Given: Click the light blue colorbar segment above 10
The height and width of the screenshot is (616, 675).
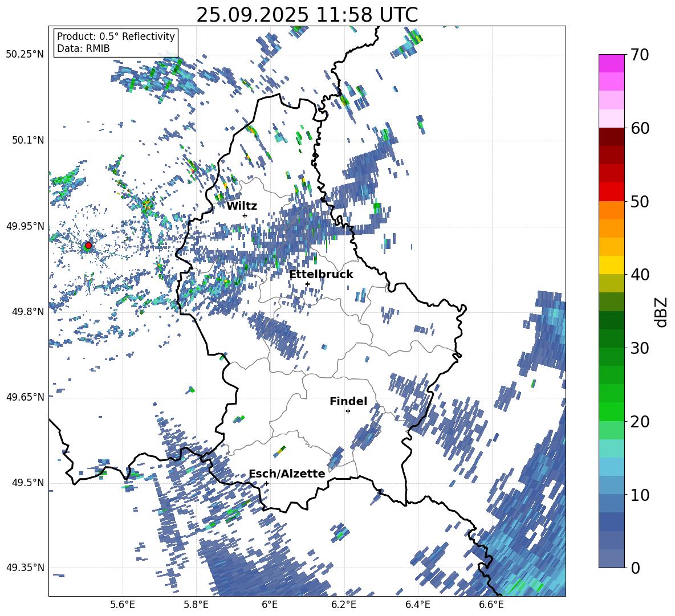Looking at the screenshot, I should (611, 467).
